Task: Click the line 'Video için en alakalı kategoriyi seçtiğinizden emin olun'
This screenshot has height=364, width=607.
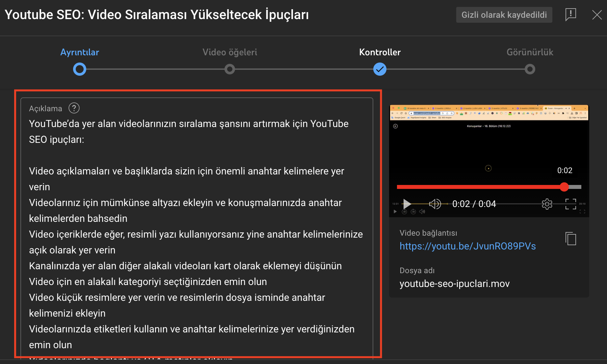Action: pos(148,282)
